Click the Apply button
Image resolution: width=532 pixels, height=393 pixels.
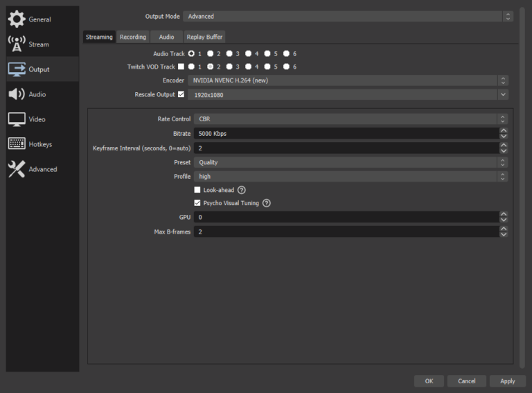point(508,381)
